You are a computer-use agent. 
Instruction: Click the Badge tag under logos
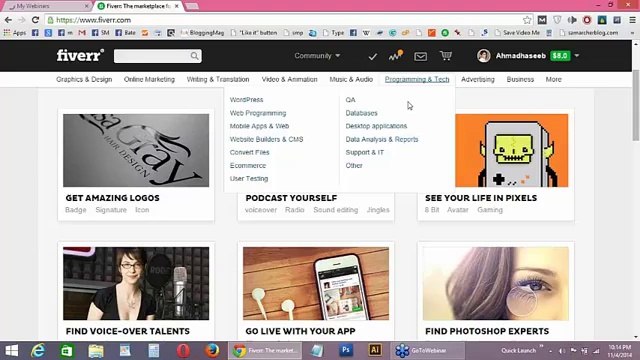click(76, 210)
